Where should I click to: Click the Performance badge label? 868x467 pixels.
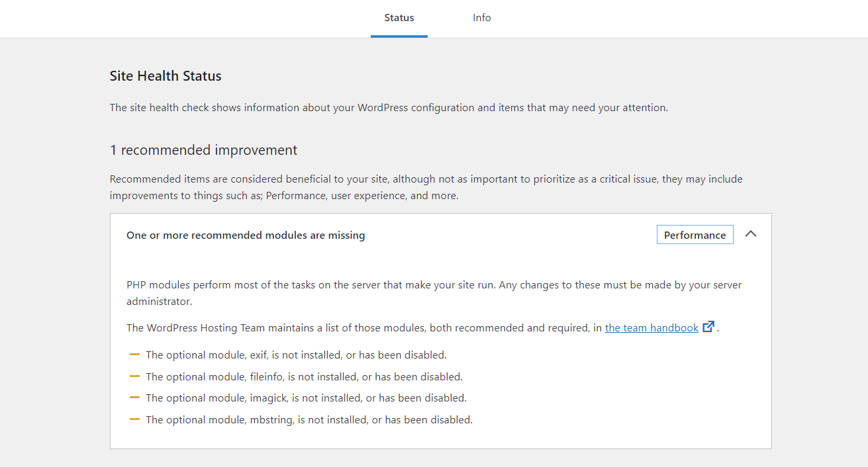tap(695, 235)
